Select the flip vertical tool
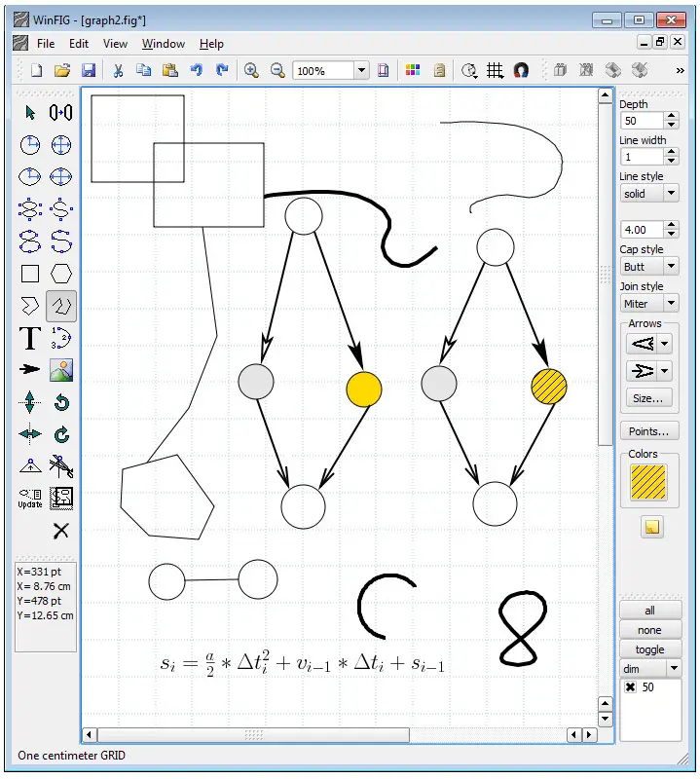The height and width of the screenshot is (779, 700). [x=30, y=402]
